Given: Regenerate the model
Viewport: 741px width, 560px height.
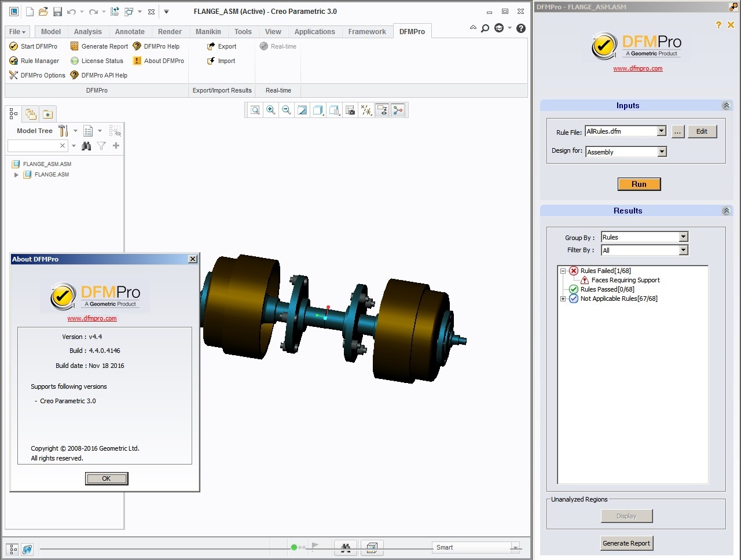Looking at the screenshot, I should pos(115,12).
